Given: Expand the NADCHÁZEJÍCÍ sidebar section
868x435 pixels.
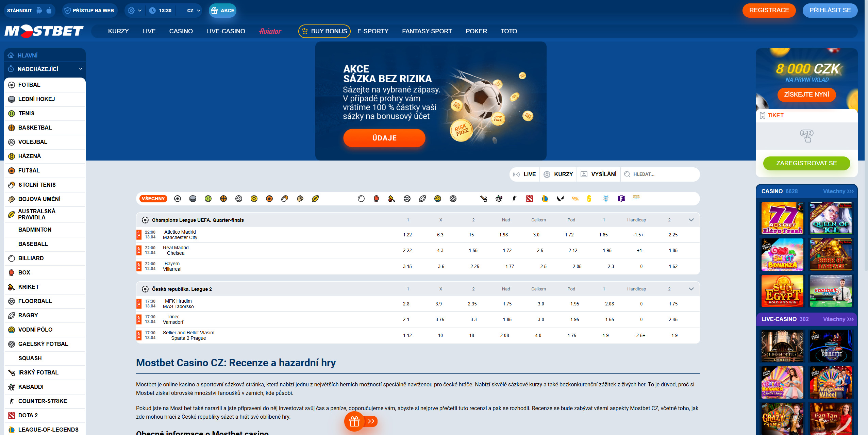Looking at the screenshot, I should click(45, 69).
